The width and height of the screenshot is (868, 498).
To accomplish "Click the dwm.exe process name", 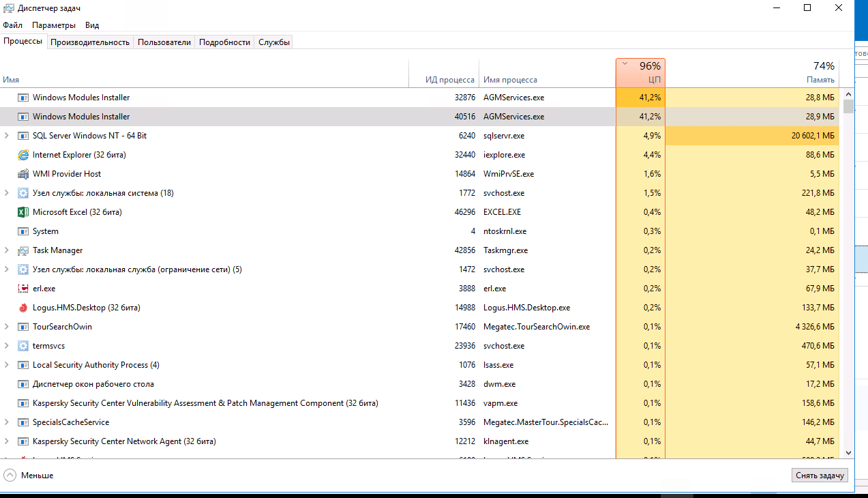I will 499,384.
